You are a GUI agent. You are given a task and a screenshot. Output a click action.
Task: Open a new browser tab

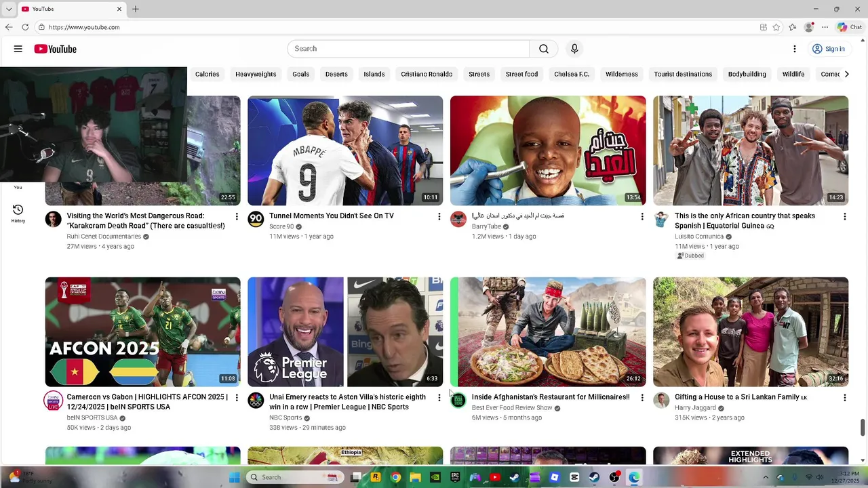click(136, 9)
